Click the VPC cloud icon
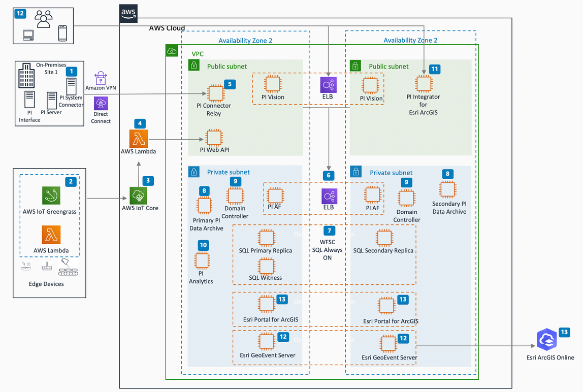This screenshot has width=583, height=392. tap(172, 51)
